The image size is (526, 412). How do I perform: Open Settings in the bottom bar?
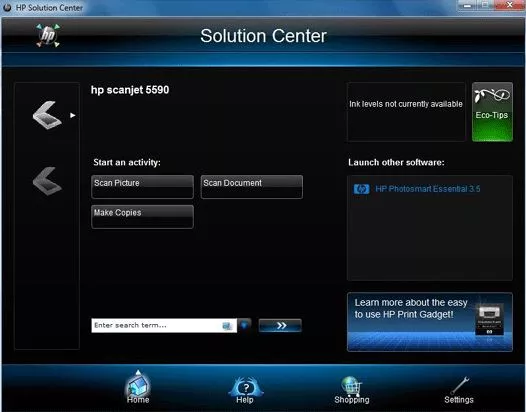point(459,390)
